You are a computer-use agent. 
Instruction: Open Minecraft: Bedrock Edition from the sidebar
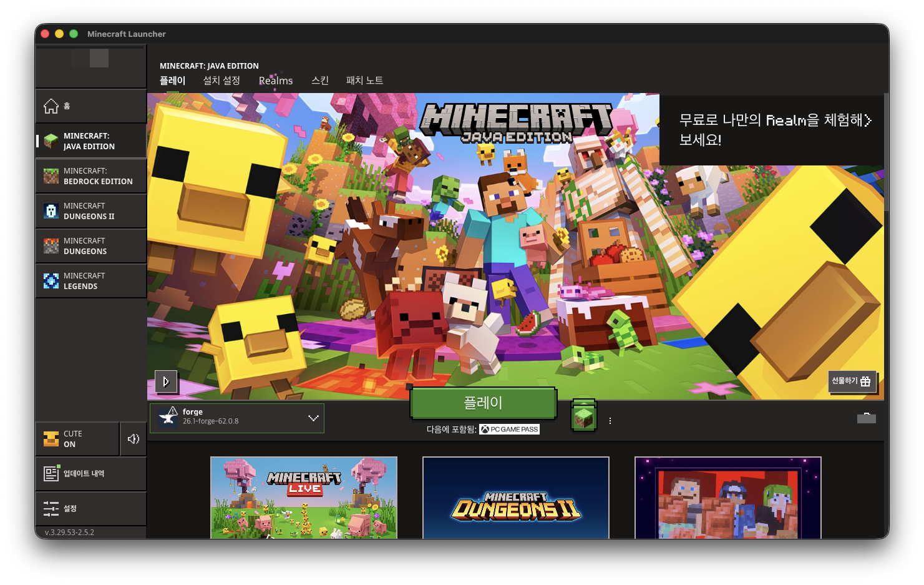(91, 176)
